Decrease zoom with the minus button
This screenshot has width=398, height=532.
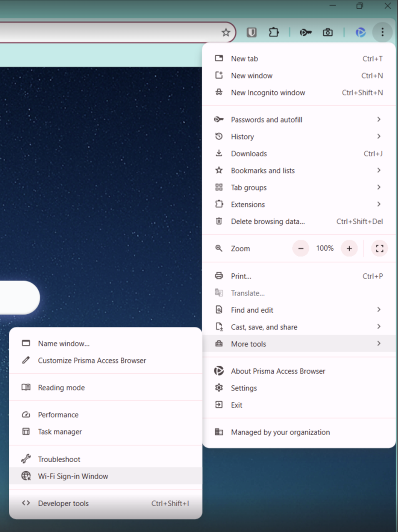[301, 248]
